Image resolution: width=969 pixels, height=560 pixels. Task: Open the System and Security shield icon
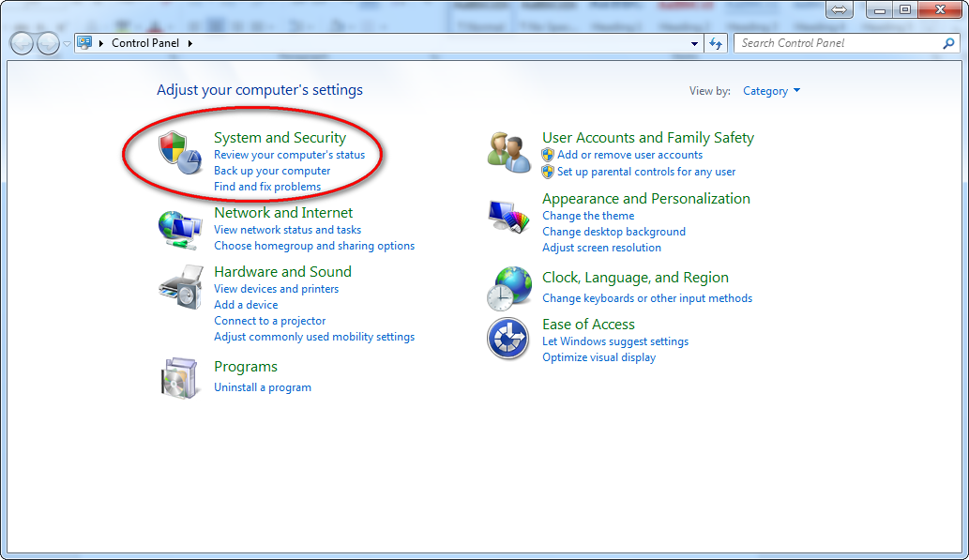click(x=180, y=153)
